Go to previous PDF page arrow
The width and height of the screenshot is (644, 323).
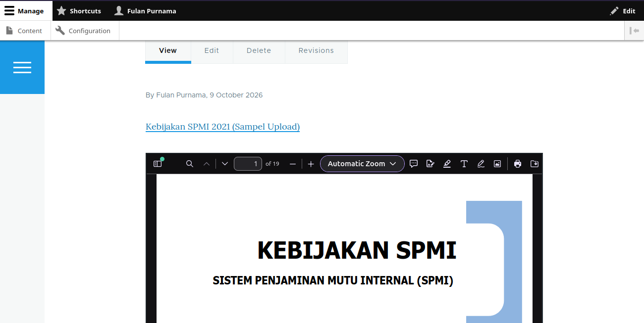pos(207,164)
